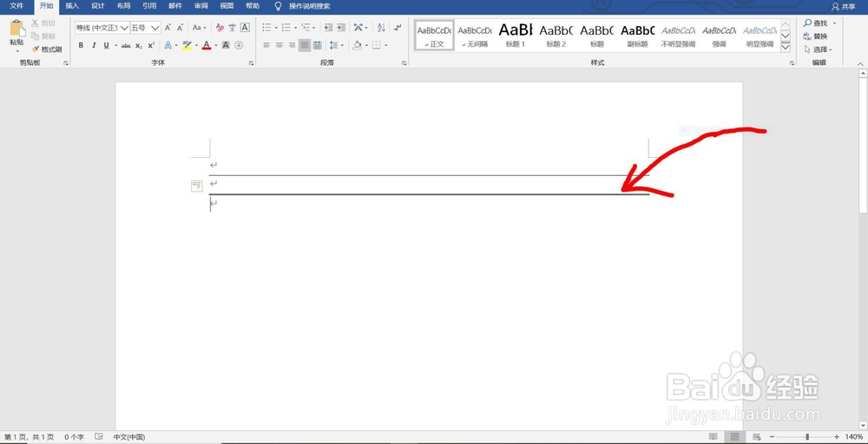
Task: Apply character border icon
Action: [x=245, y=28]
